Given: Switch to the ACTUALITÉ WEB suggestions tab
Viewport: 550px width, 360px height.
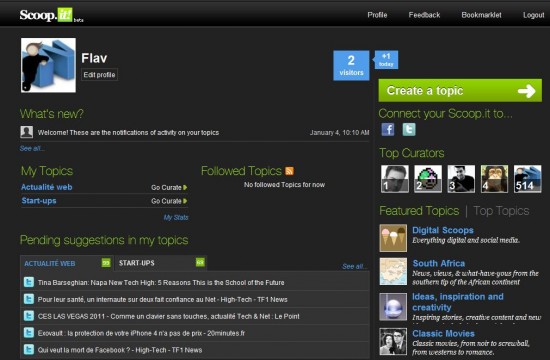Looking at the screenshot, I should coord(67,263).
